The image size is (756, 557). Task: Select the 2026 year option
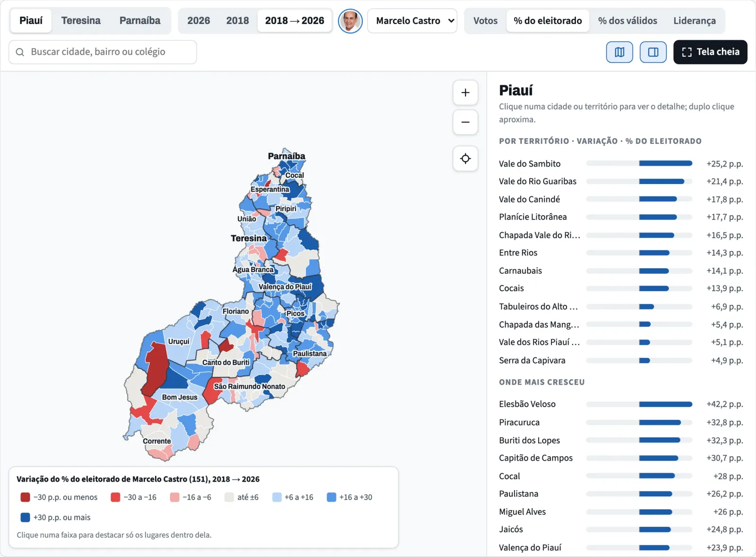tap(198, 21)
